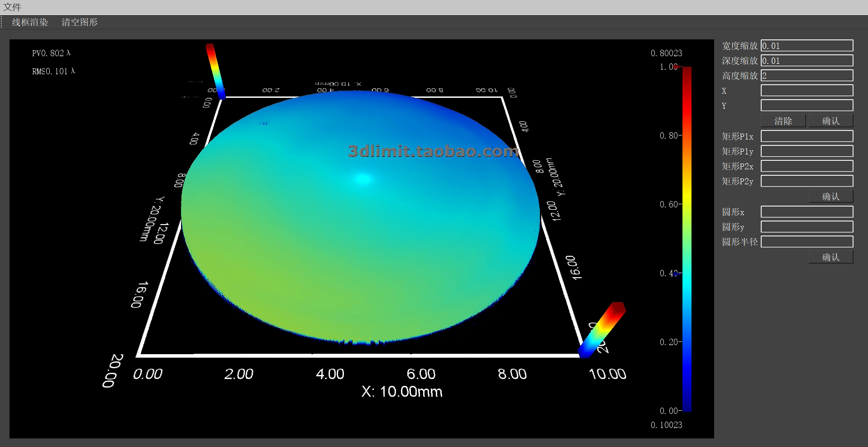Open the 文件 menu
Screen dimensions: 868x447
click(x=12, y=7)
